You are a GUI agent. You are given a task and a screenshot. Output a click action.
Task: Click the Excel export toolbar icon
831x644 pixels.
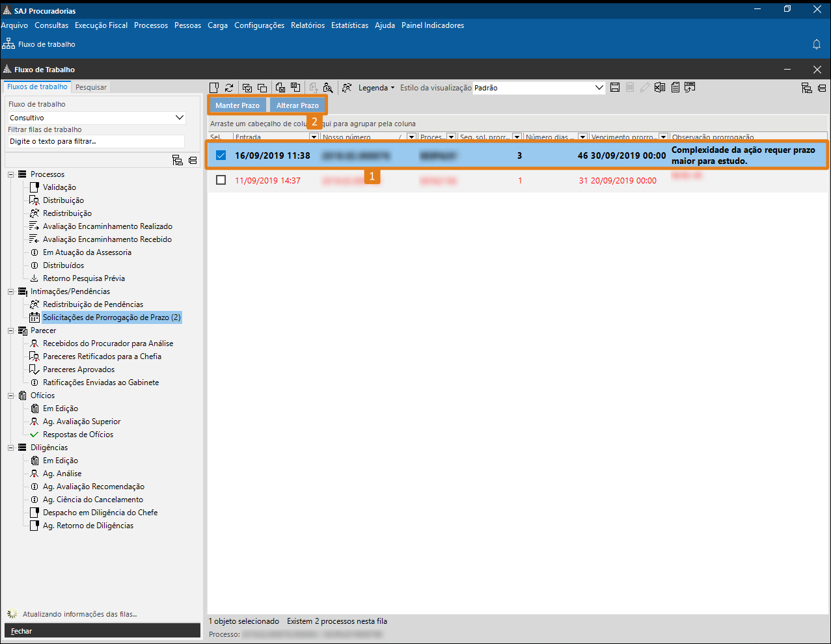click(660, 87)
